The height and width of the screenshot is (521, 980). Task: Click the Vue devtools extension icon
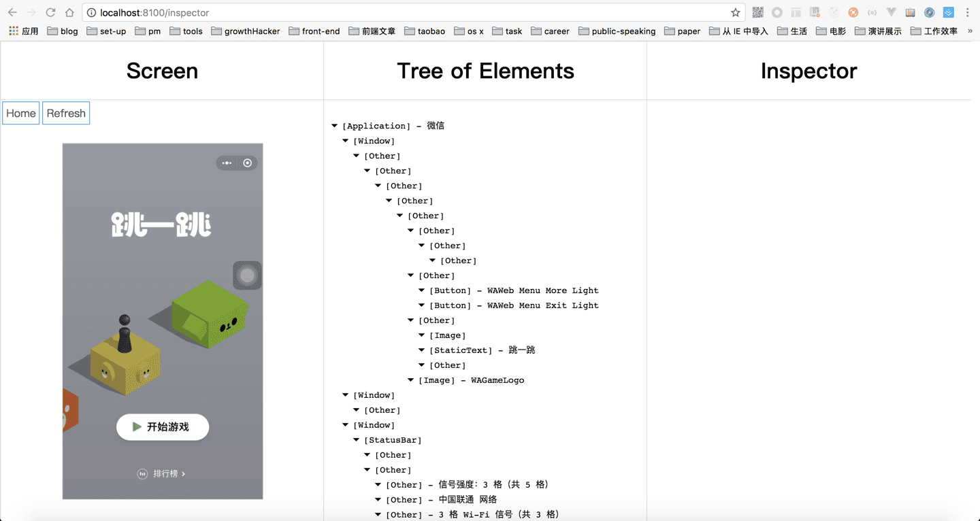pyautogui.click(x=891, y=12)
